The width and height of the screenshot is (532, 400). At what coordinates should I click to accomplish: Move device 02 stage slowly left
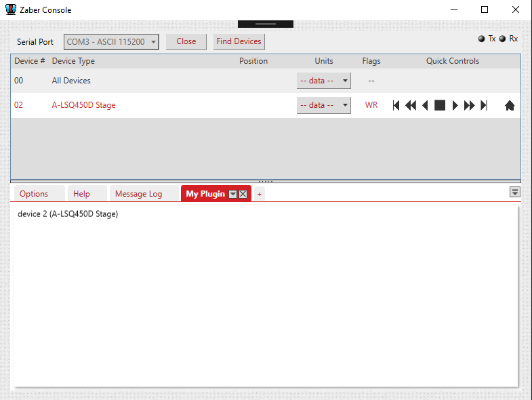(x=425, y=105)
